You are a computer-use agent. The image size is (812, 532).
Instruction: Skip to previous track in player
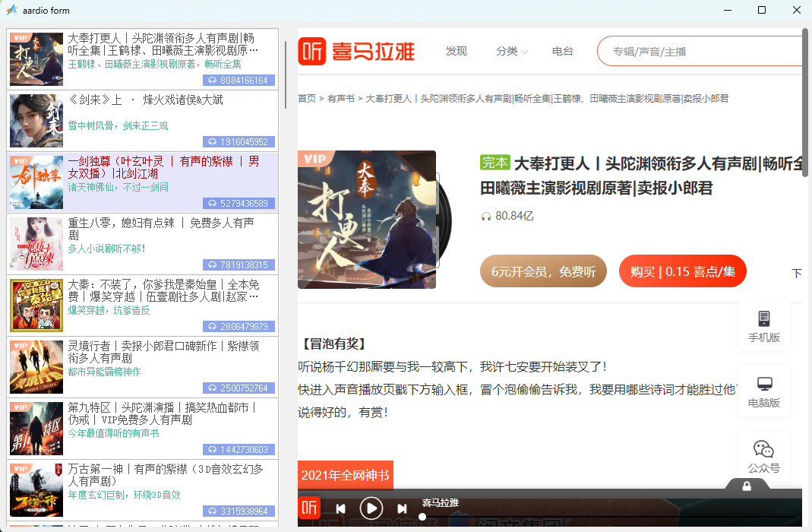[x=341, y=508]
